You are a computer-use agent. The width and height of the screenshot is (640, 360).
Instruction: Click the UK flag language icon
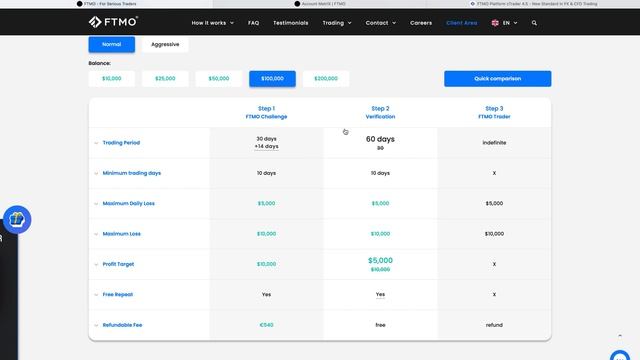click(x=495, y=23)
